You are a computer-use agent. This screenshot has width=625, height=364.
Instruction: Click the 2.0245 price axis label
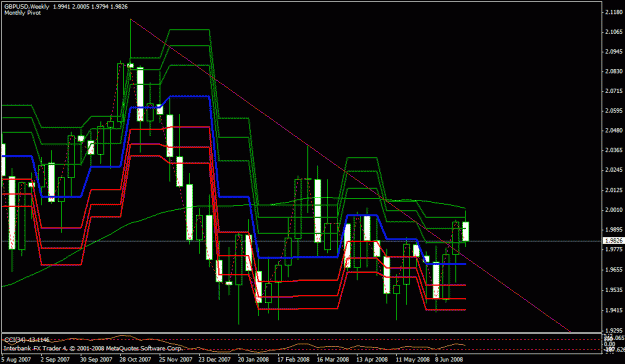click(x=614, y=170)
